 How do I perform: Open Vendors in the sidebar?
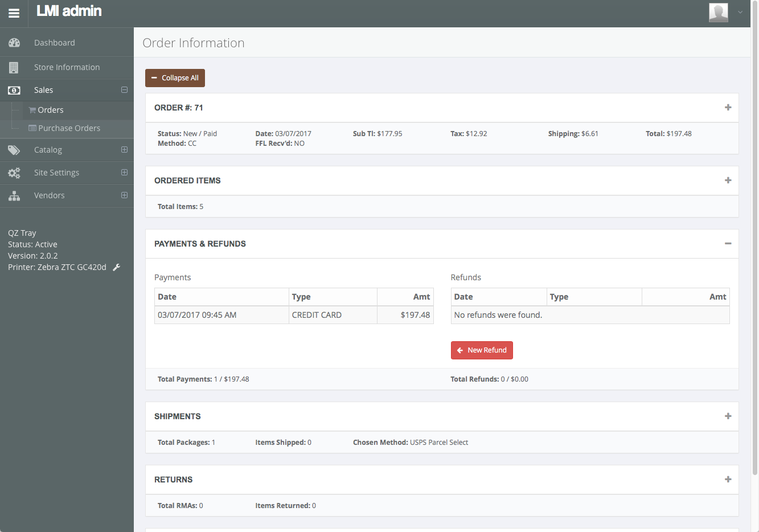coord(50,195)
